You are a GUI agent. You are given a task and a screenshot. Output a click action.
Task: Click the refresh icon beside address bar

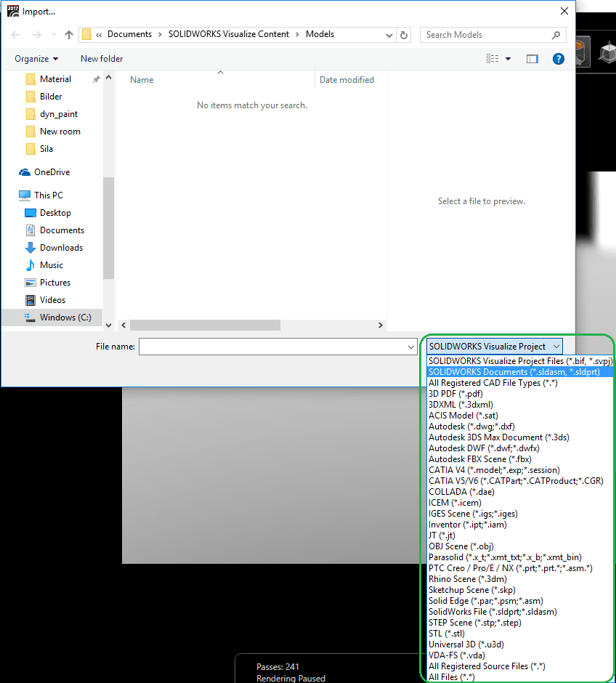[405, 35]
